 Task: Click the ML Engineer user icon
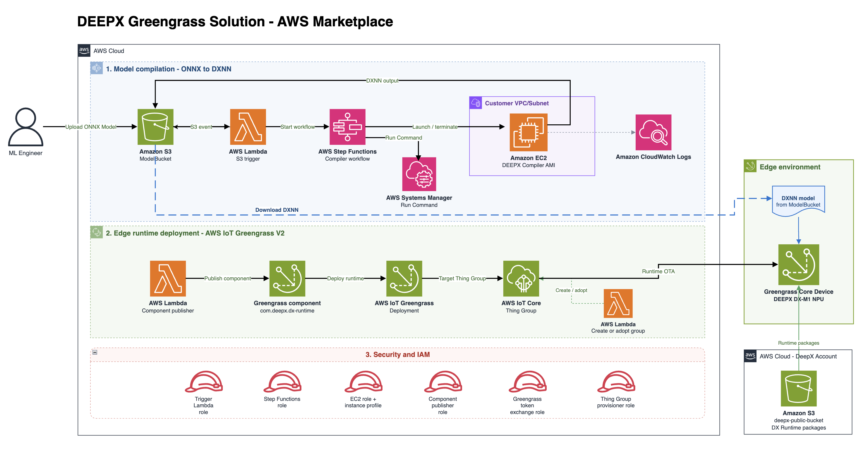pyautogui.click(x=26, y=127)
